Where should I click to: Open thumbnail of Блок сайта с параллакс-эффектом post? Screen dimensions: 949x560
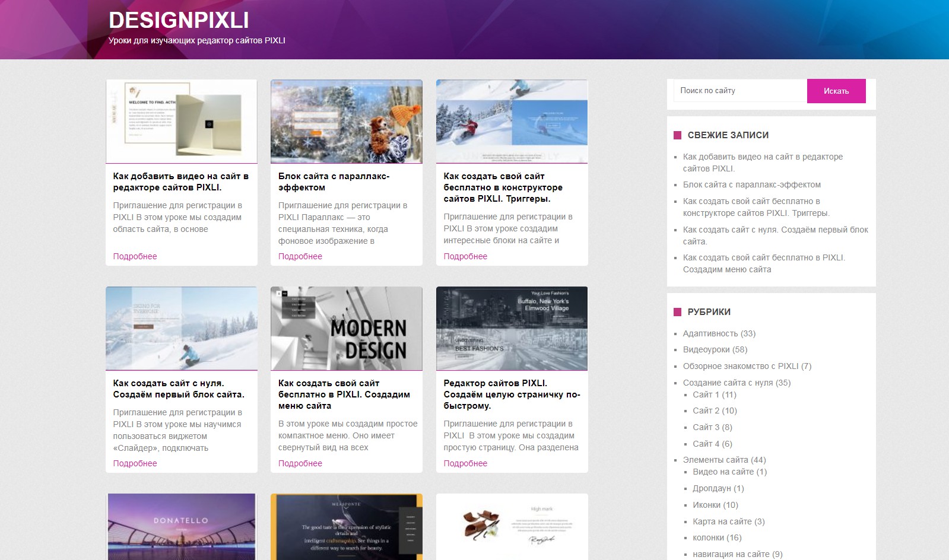[x=347, y=121]
